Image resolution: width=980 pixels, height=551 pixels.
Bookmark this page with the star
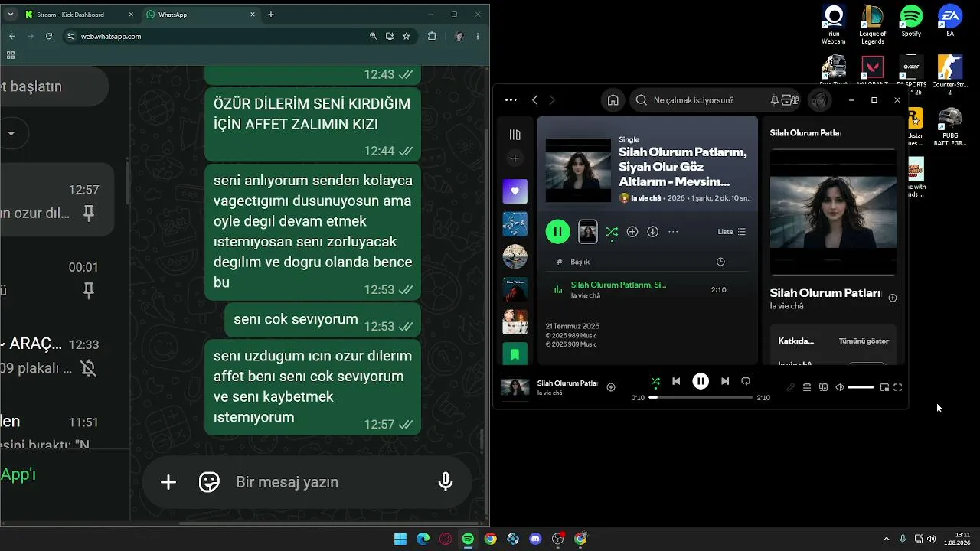406,36
